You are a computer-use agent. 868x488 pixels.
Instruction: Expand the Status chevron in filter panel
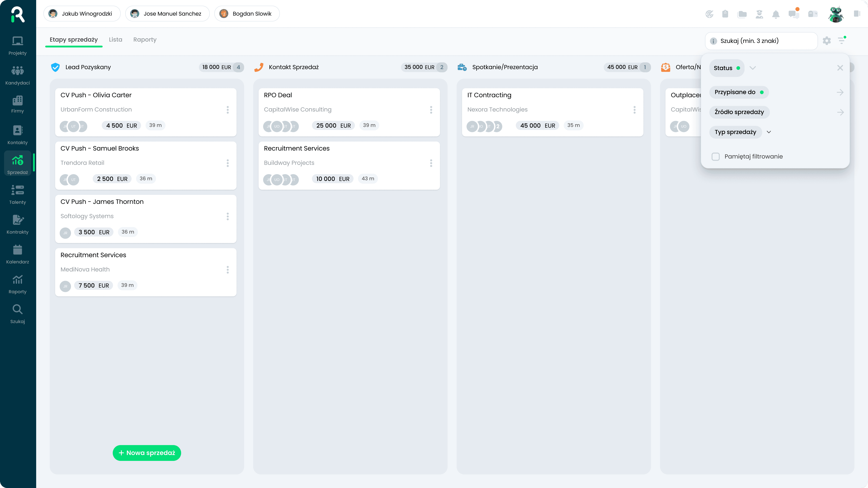click(753, 68)
